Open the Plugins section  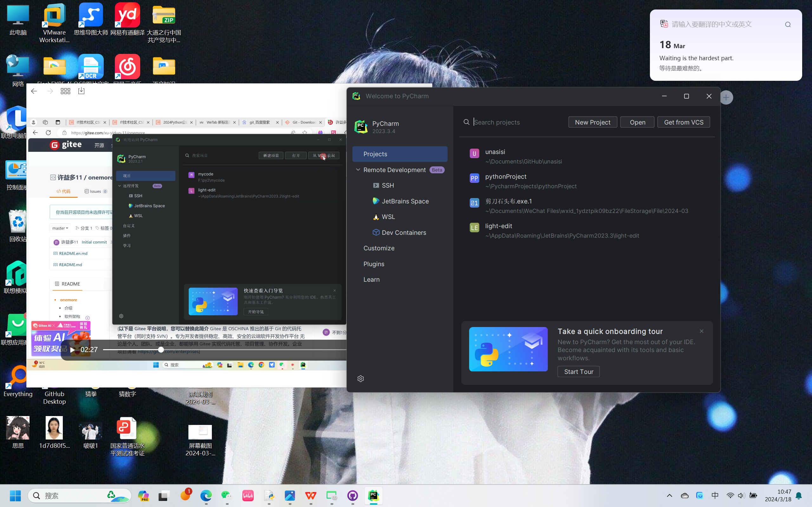click(374, 264)
